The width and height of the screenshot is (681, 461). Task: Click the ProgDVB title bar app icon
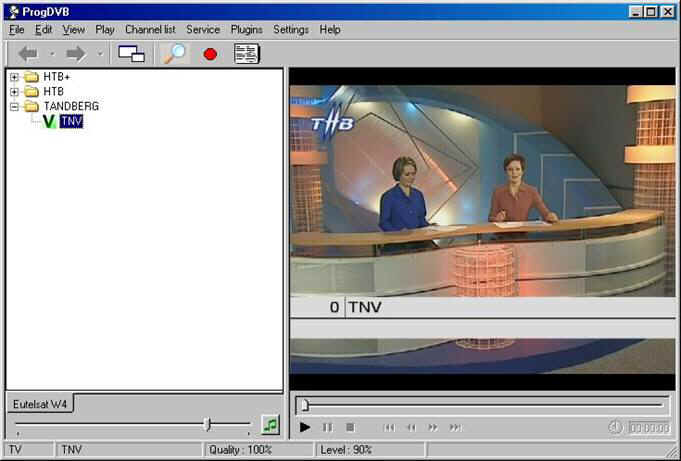point(14,11)
